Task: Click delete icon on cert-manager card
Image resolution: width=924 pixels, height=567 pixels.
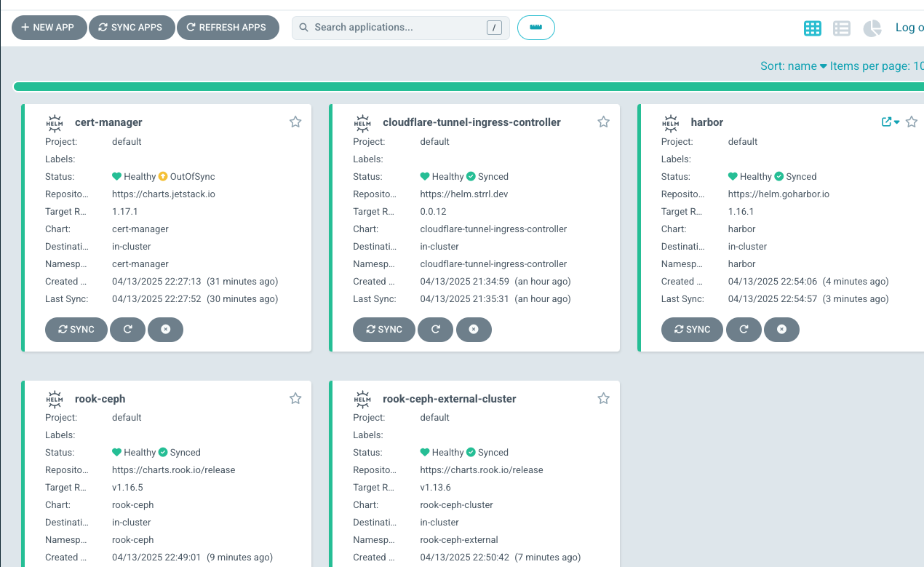Action: 165,330
